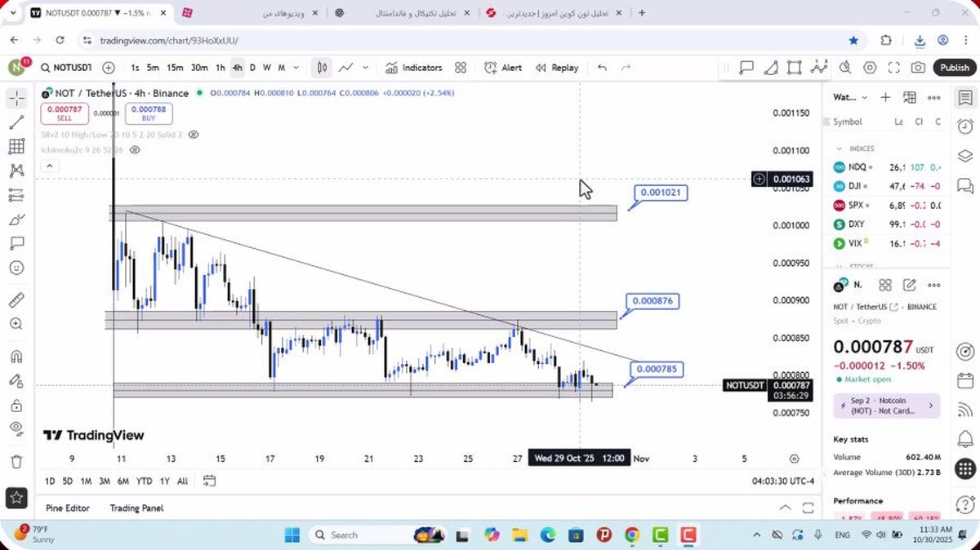Viewport: 980px width, 550px height.
Task: Undo the last chart action
Action: (603, 68)
